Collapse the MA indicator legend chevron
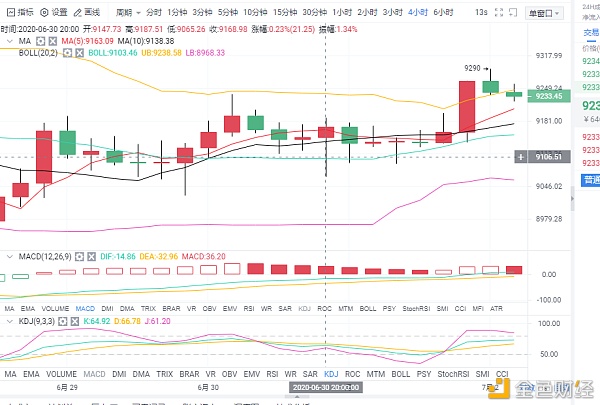The height and width of the screenshot is (405, 600). [10, 41]
